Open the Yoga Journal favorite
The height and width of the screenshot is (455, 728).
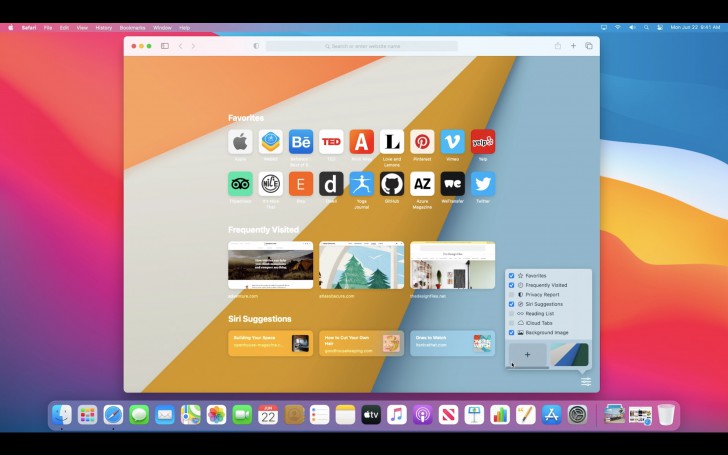362,184
